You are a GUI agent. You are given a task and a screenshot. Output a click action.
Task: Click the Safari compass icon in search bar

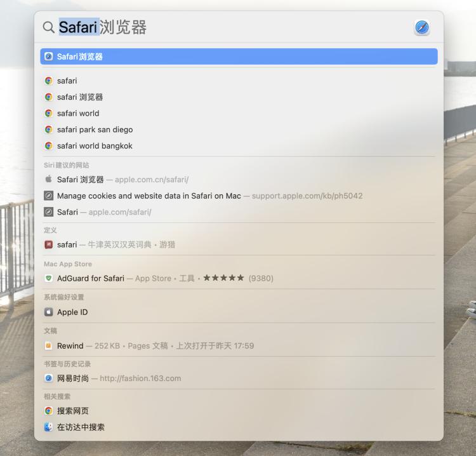point(421,27)
